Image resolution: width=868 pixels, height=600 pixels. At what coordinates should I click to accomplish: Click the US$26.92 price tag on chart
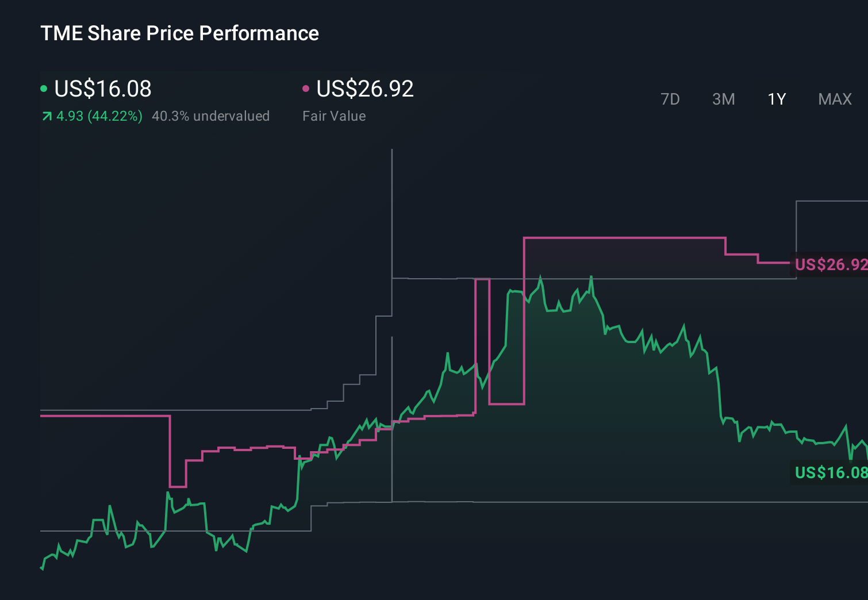tap(830, 265)
